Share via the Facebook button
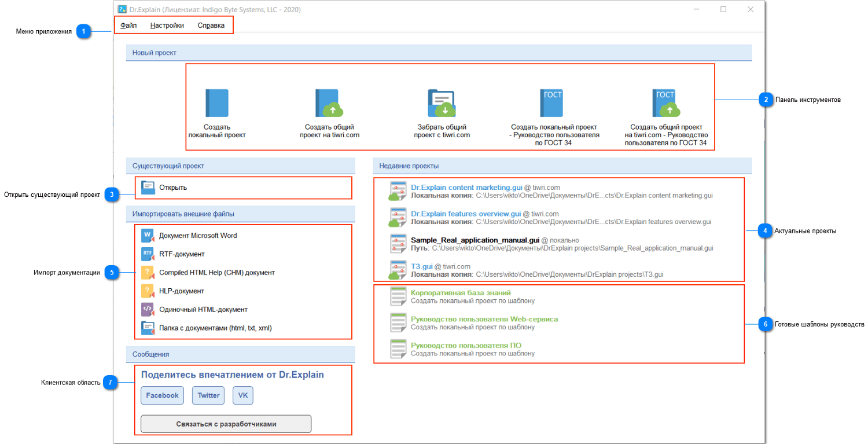 coord(162,395)
